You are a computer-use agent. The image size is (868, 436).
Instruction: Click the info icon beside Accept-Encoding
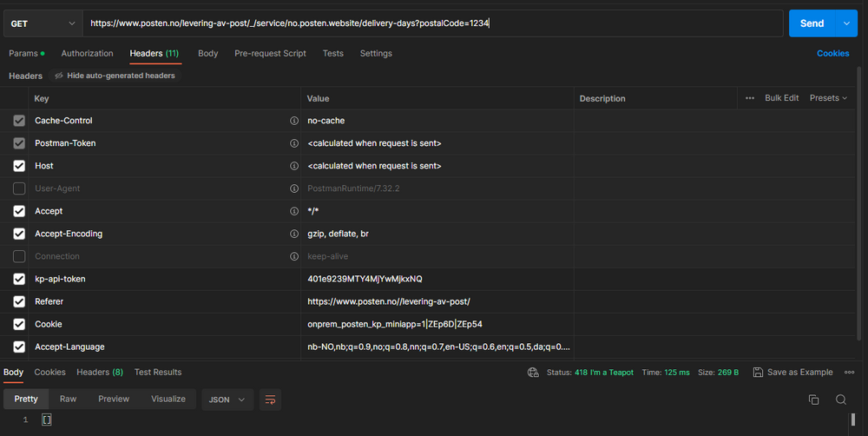(x=294, y=234)
